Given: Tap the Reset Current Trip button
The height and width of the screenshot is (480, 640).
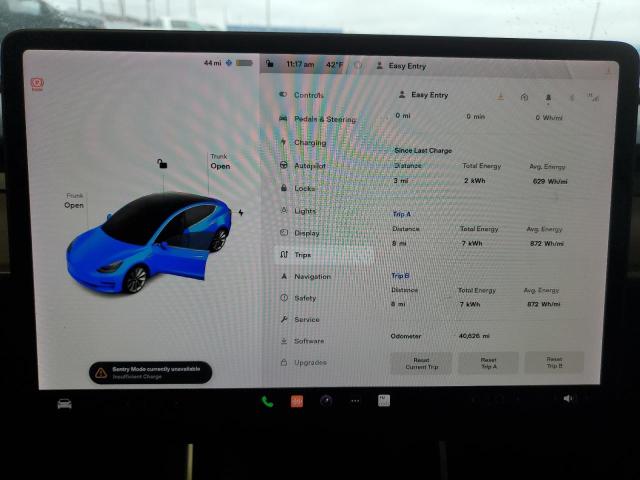Looking at the screenshot, I should click(421, 363).
